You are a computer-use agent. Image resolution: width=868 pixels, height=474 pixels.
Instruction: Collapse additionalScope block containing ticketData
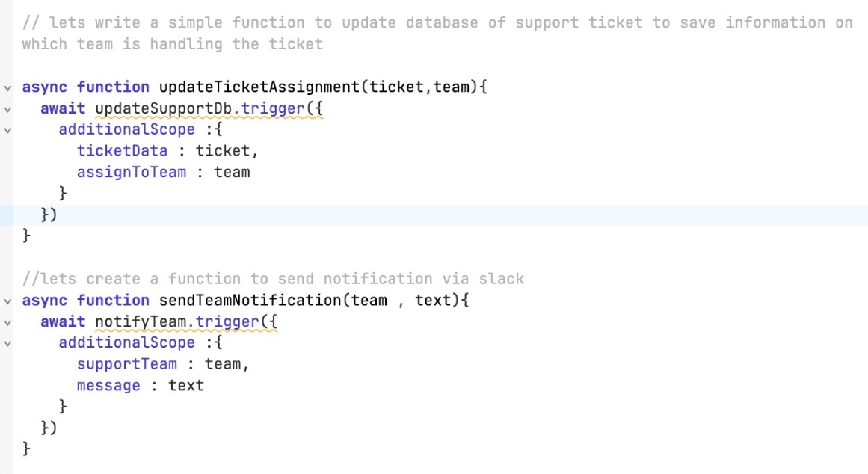click(7, 130)
